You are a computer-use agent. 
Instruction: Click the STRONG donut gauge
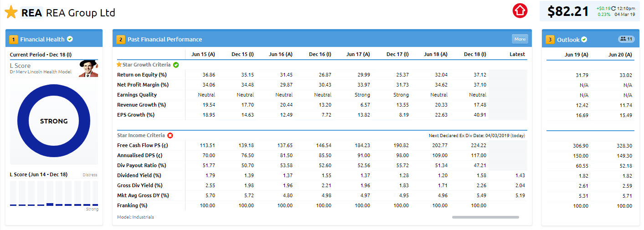[x=54, y=121]
